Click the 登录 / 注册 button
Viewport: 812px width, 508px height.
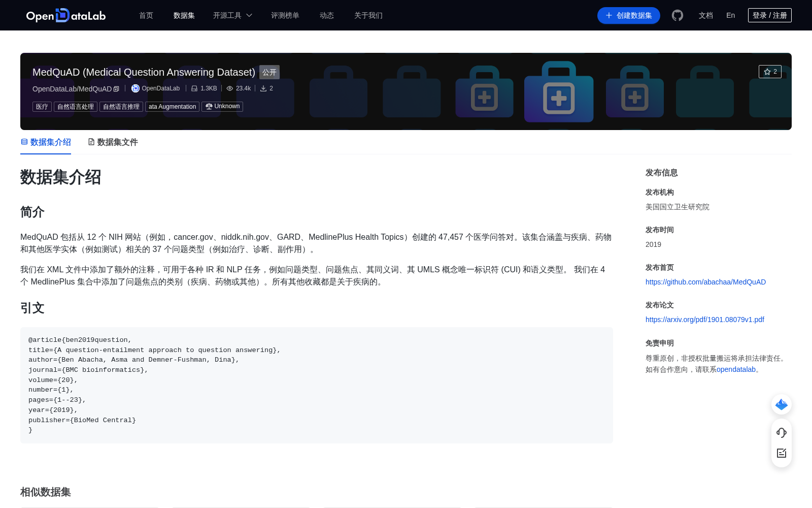click(x=770, y=15)
